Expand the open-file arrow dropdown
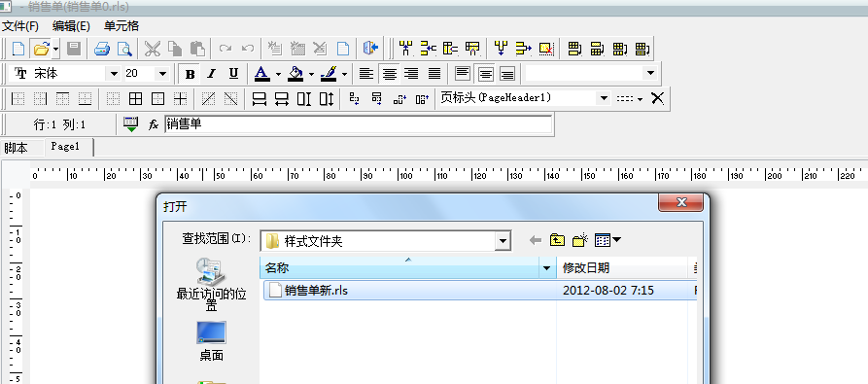The image size is (868, 384). pos(56,49)
